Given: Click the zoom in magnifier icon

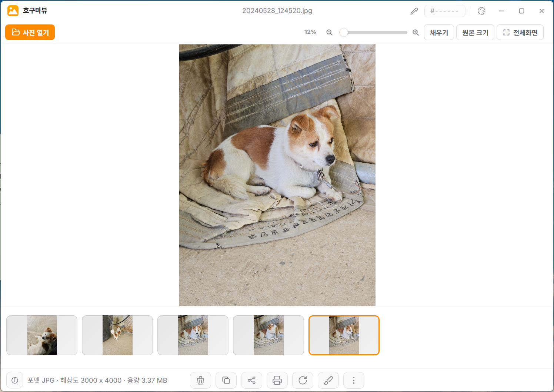Looking at the screenshot, I should (x=415, y=33).
